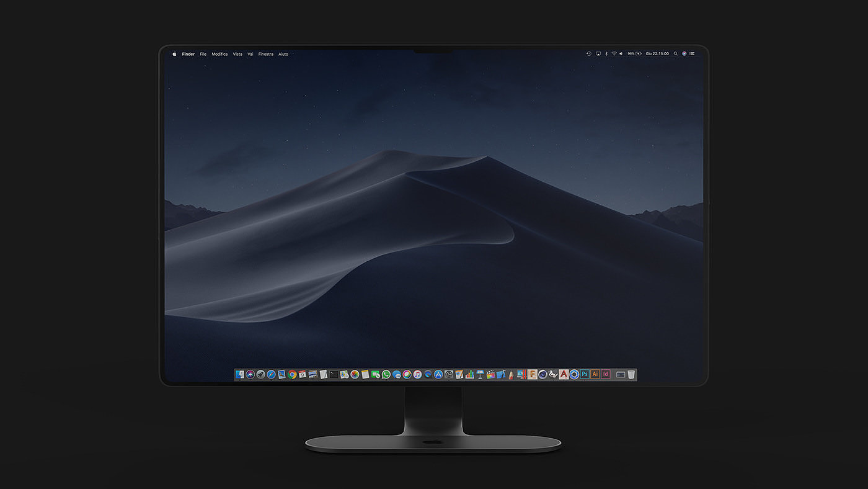Launch AutoCAD from the Dock
Screen dimensions: 868x489
point(564,375)
